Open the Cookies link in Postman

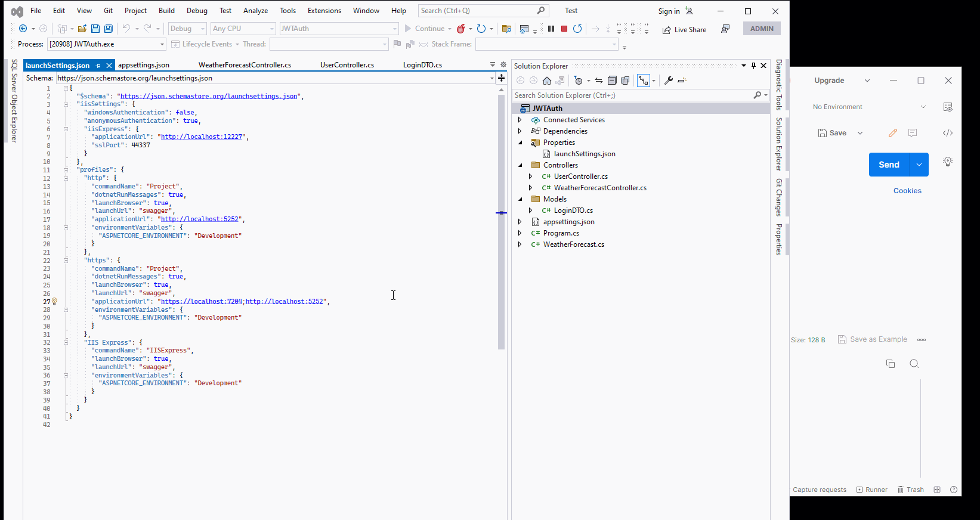pyautogui.click(x=907, y=191)
